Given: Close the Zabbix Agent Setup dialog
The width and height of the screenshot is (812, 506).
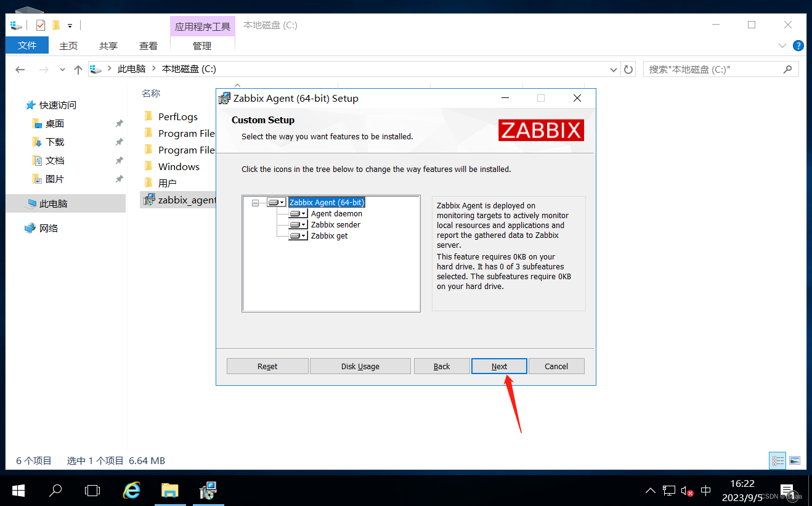Looking at the screenshot, I should pyautogui.click(x=577, y=98).
